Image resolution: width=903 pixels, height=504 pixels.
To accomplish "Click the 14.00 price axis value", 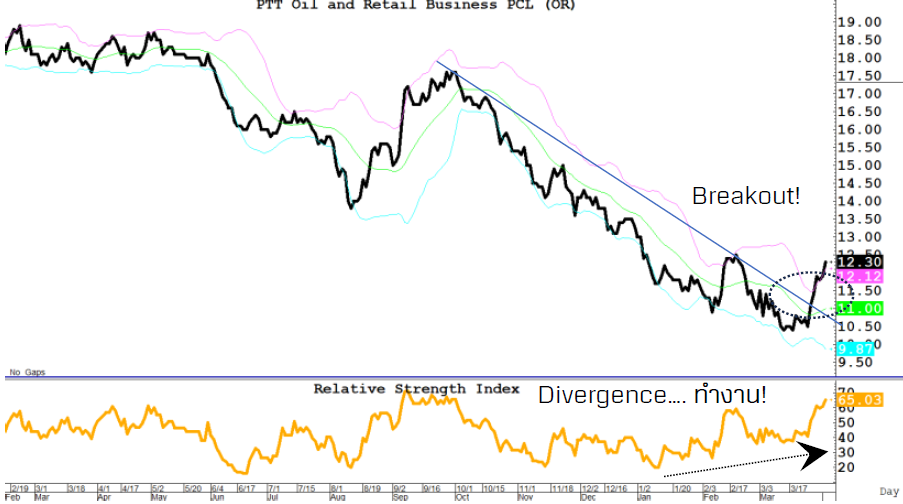I will coord(859,202).
